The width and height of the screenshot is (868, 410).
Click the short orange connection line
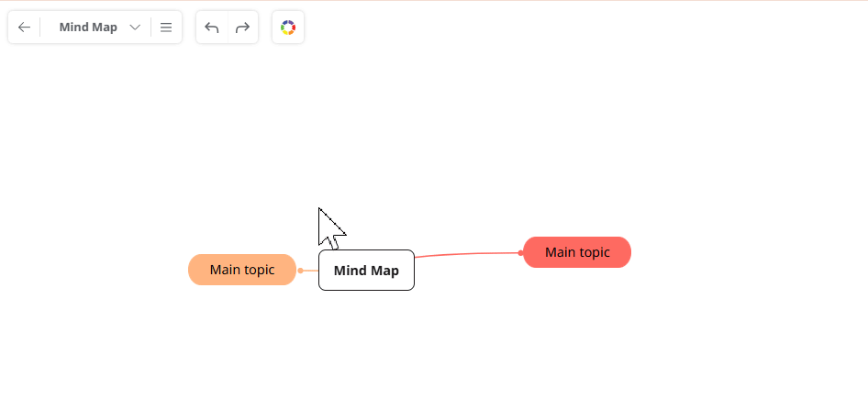click(310, 271)
